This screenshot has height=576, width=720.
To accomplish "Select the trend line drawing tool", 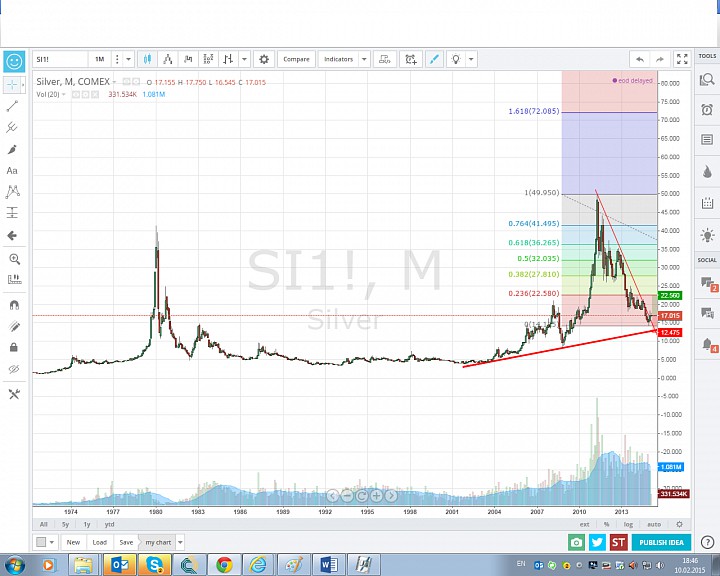I will [x=12, y=106].
